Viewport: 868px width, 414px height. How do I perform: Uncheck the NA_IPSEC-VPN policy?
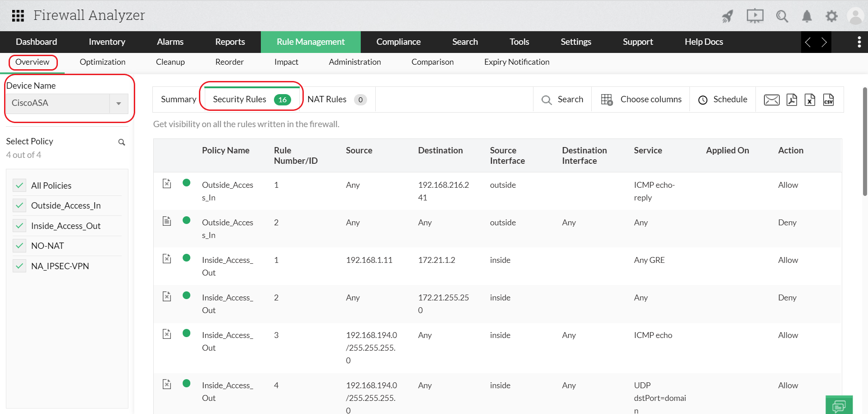pos(19,266)
